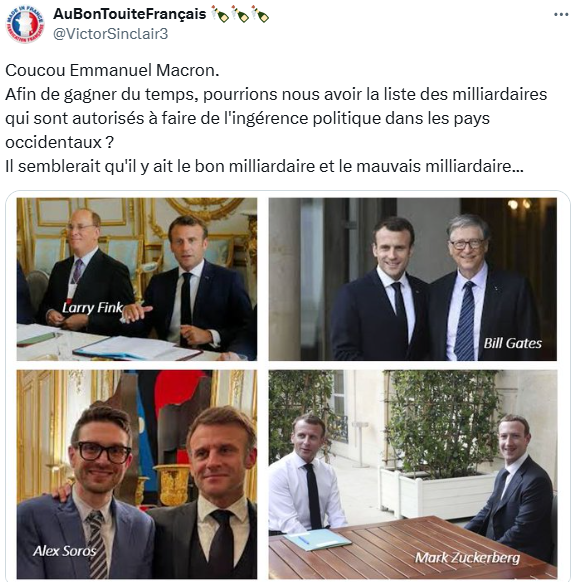Screen dimensions: 580x582
Task: Open the three-dot more options menu
Action: pyautogui.click(x=561, y=14)
